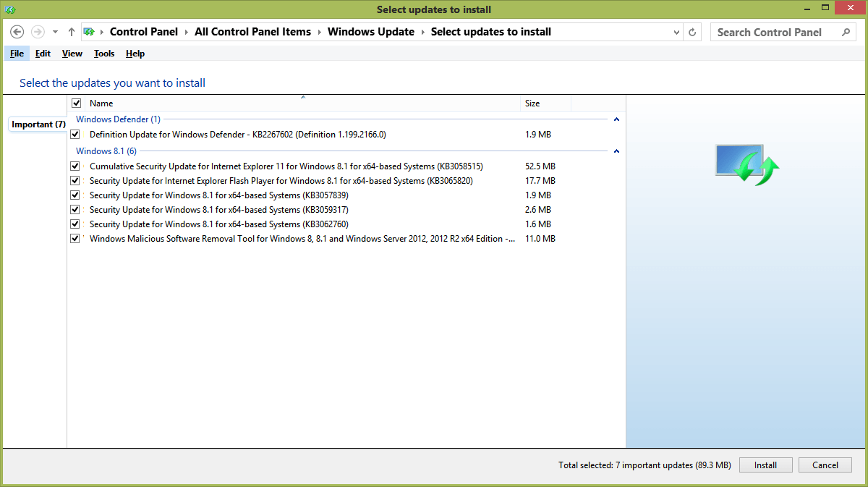Image resolution: width=868 pixels, height=487 pixels.
Task: Open the recent locations dropdown arrow
Action: pos(55,32)
